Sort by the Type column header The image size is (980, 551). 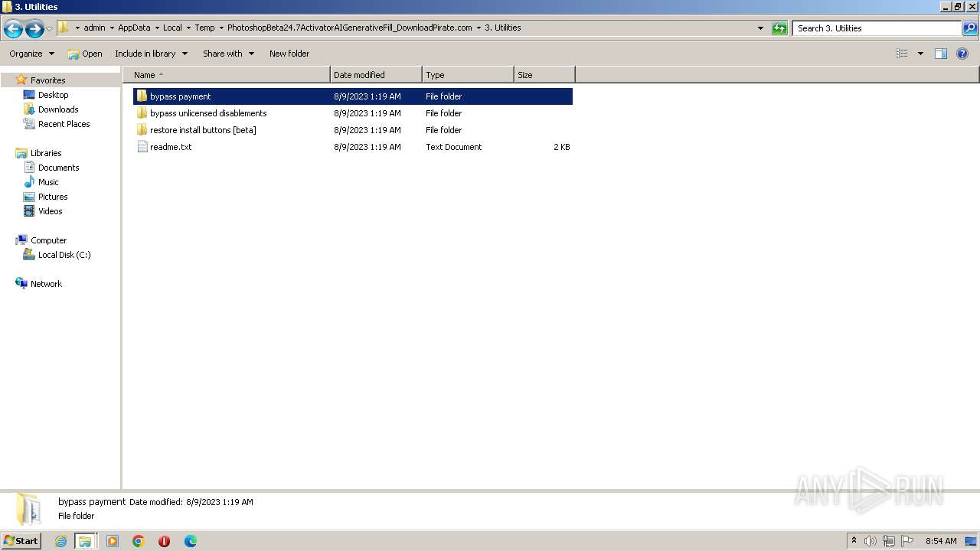click(468, 75)
